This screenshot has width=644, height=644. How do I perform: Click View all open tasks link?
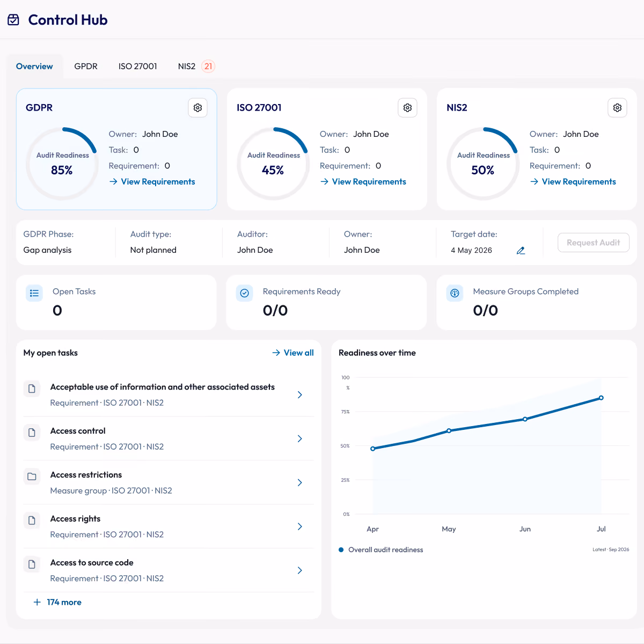293,353
